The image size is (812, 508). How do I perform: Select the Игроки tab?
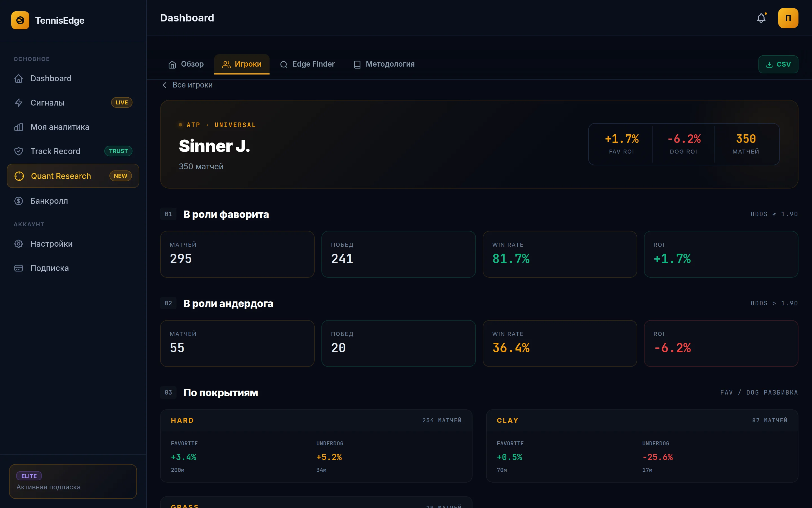point(242,64)
